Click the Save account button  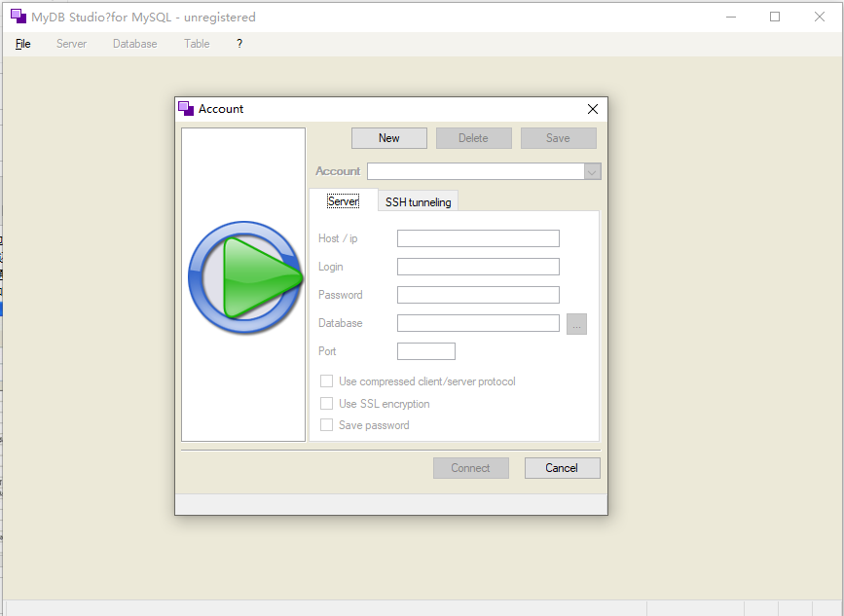(x=558, y=138)
